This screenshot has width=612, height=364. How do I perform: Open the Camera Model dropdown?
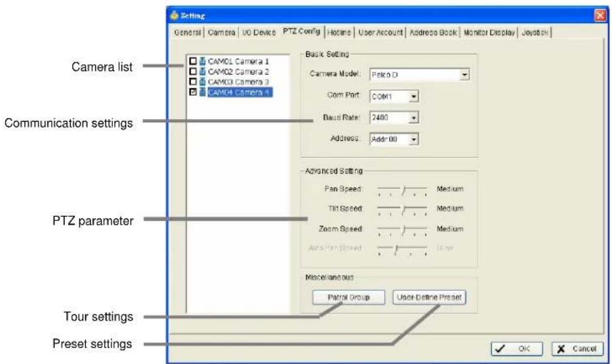click(464, 74)
